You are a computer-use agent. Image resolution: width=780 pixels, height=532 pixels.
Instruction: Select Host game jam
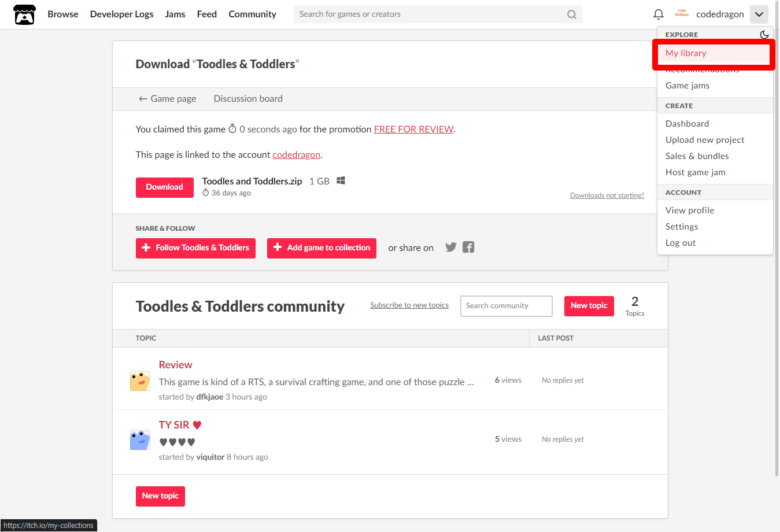695,172
